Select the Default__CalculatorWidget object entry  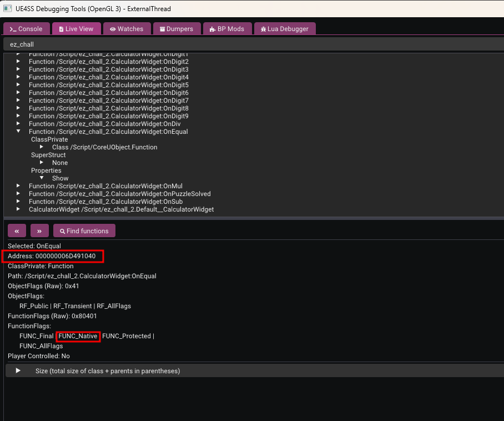tap(121, 209)
